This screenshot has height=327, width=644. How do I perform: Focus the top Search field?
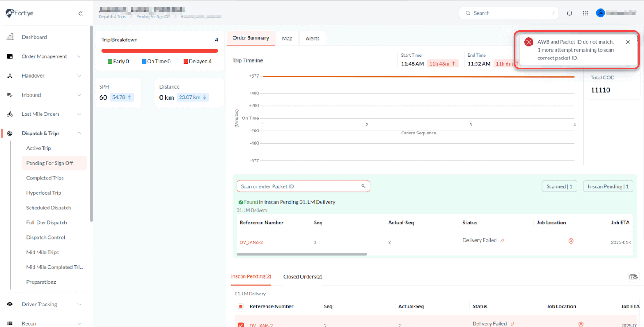509,13
